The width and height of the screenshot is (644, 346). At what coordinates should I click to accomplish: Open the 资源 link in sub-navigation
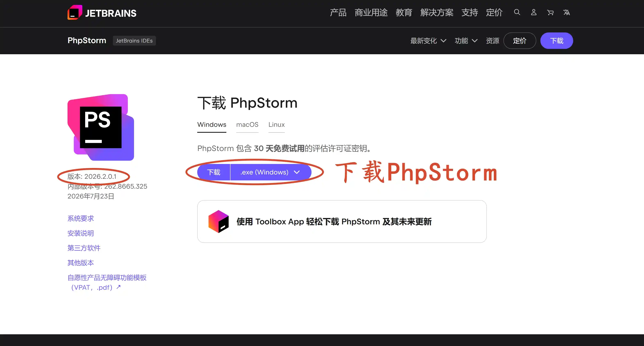tap(493, 40)
